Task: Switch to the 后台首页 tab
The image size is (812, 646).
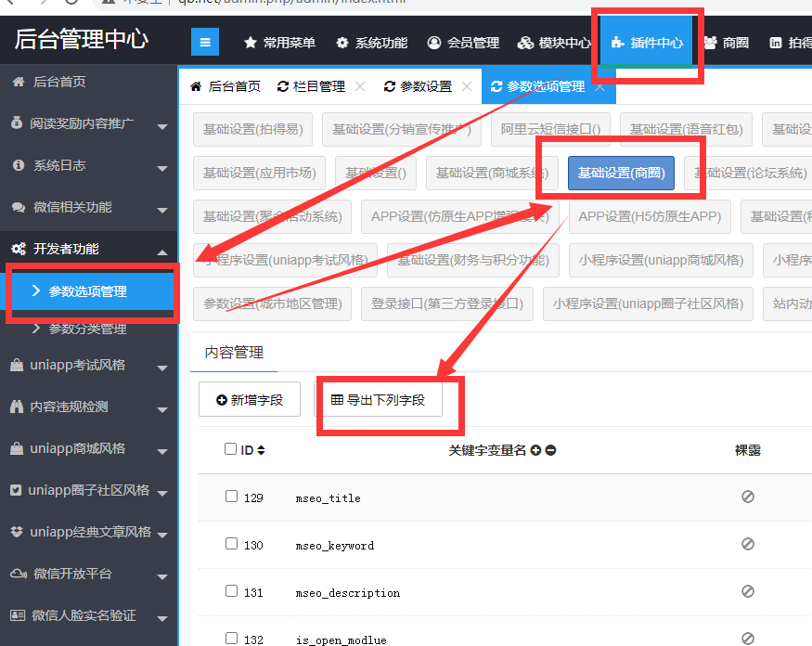Action: 226,86
